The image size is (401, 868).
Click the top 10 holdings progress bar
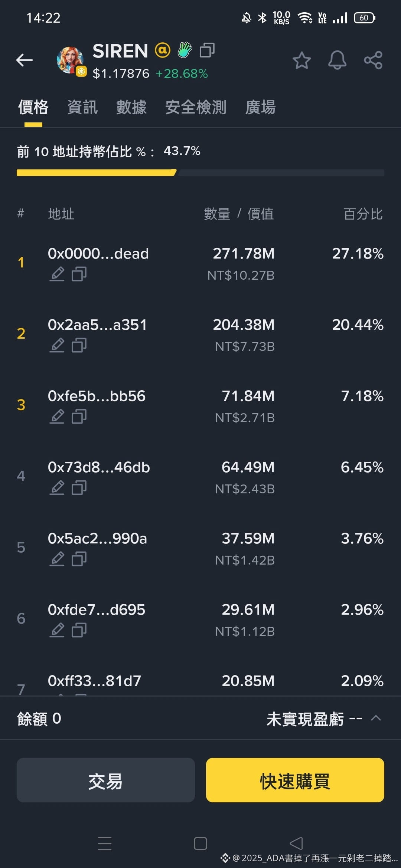[200, 172]
